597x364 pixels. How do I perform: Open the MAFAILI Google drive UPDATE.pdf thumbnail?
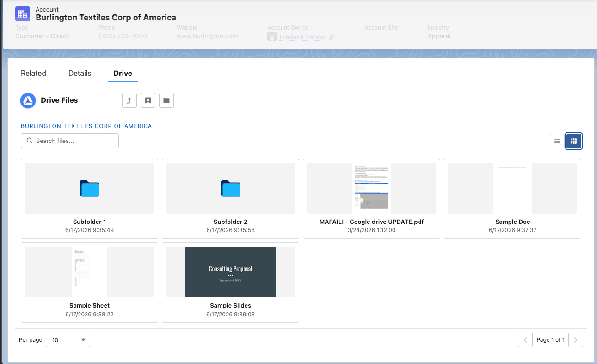point(372,188)
